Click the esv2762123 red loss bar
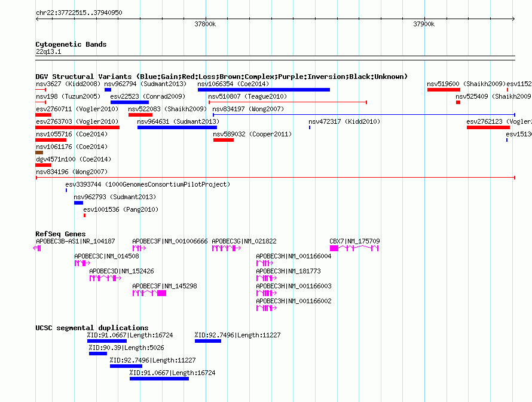The image size is (532, 402). [x=488, y=127]
